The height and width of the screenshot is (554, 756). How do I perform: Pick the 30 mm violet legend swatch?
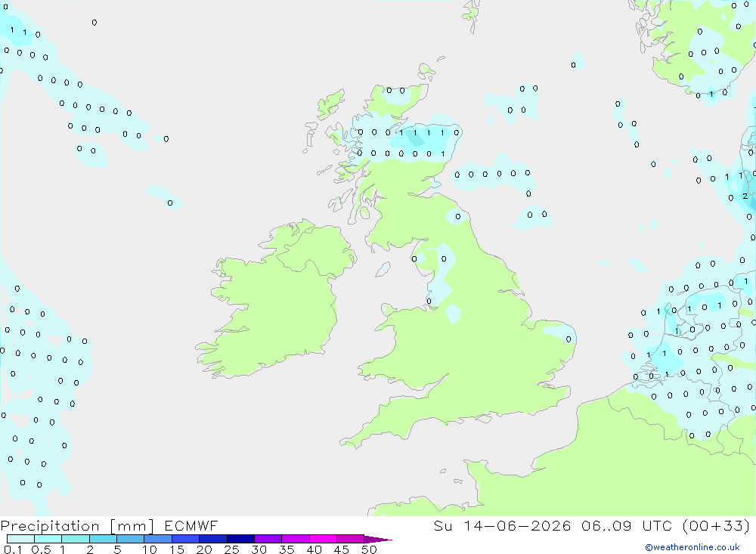268,539
